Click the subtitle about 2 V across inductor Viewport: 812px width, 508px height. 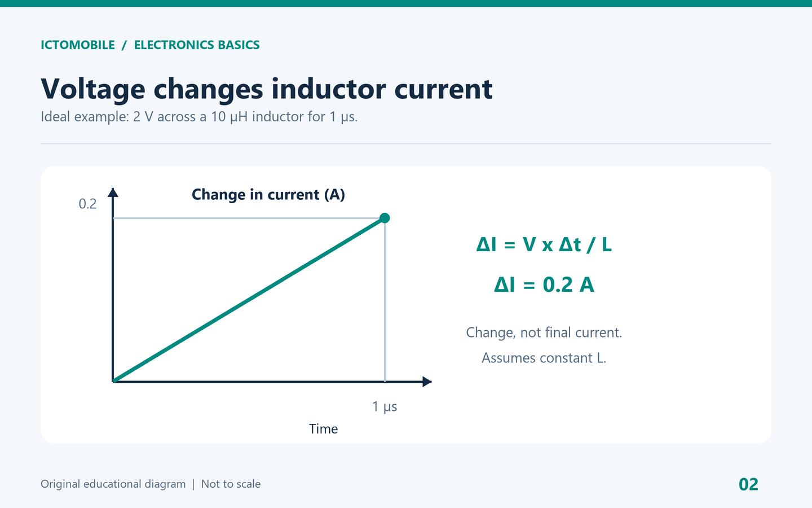tap(199, 117)
